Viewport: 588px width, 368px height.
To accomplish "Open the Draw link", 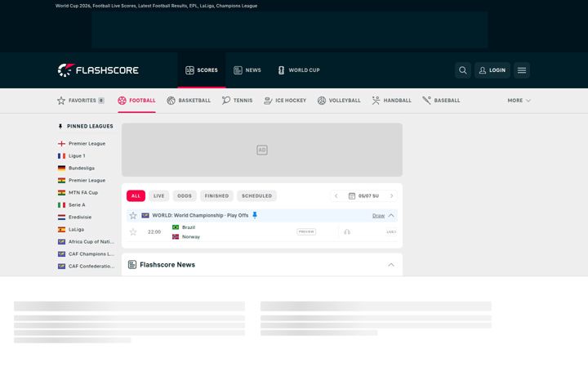I will [x=378, y=216].
